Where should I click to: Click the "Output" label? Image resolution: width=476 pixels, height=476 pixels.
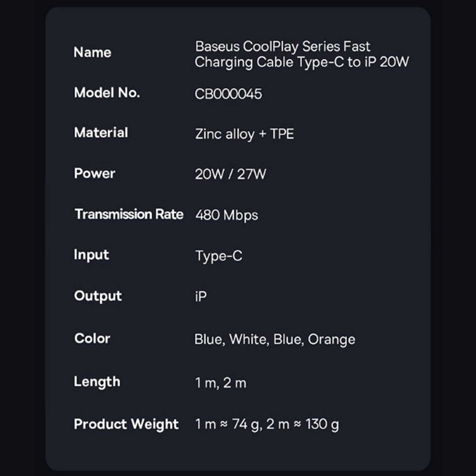coord(98,296)
